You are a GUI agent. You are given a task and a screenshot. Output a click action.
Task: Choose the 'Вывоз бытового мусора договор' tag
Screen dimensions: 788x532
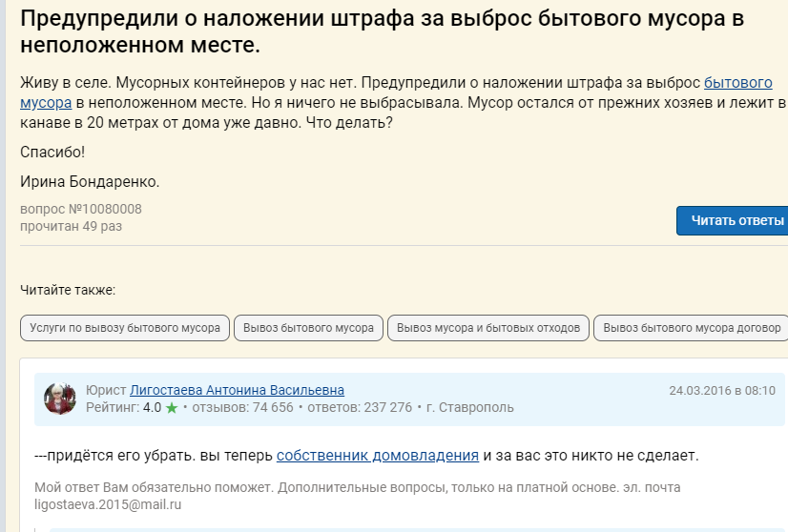coord(691,328)
